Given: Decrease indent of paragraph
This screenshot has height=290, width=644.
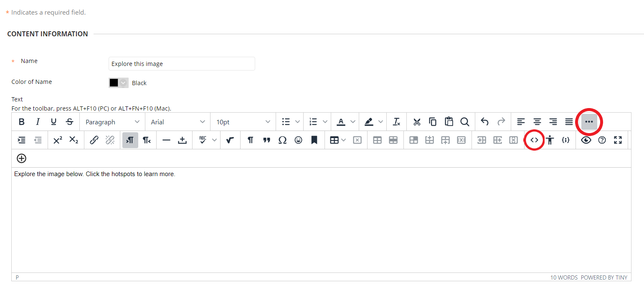Looking at the screenshot, I should click(x=38, y=140).
